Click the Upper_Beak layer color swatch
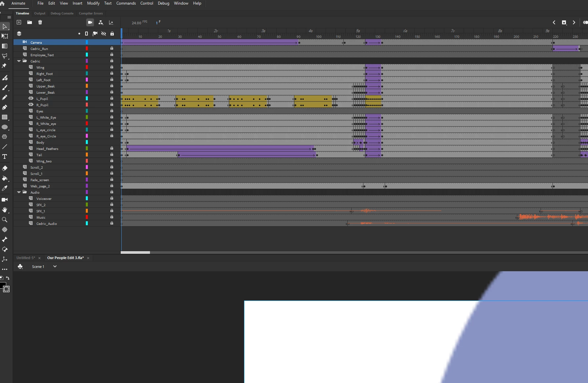The image size is (588, 383). tap(87, 86)
